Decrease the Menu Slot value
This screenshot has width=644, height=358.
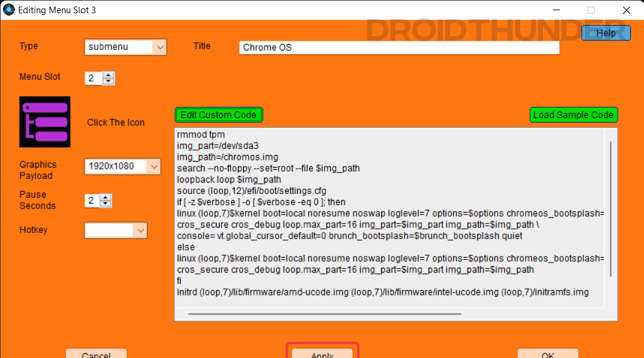tap(109, 81)
